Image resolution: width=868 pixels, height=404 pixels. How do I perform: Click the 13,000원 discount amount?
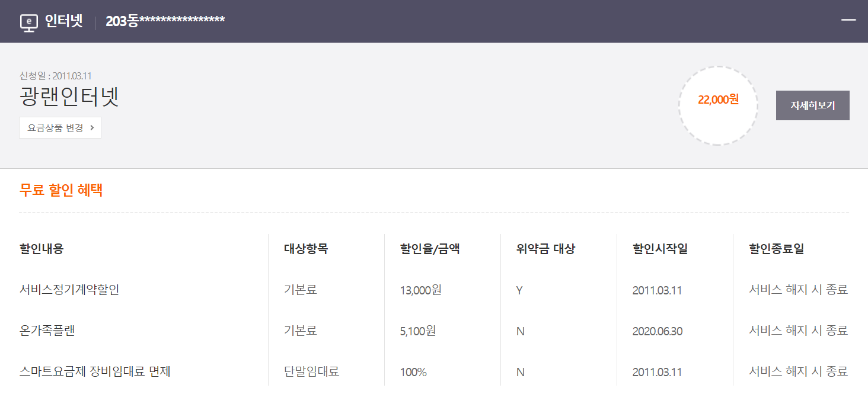click(420, 290)
